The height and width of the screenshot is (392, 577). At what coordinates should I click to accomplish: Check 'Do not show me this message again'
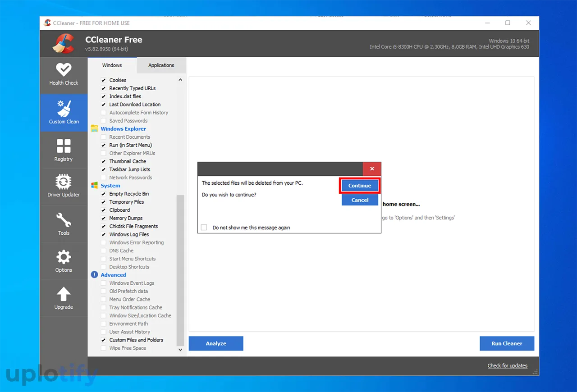point(204,228)
